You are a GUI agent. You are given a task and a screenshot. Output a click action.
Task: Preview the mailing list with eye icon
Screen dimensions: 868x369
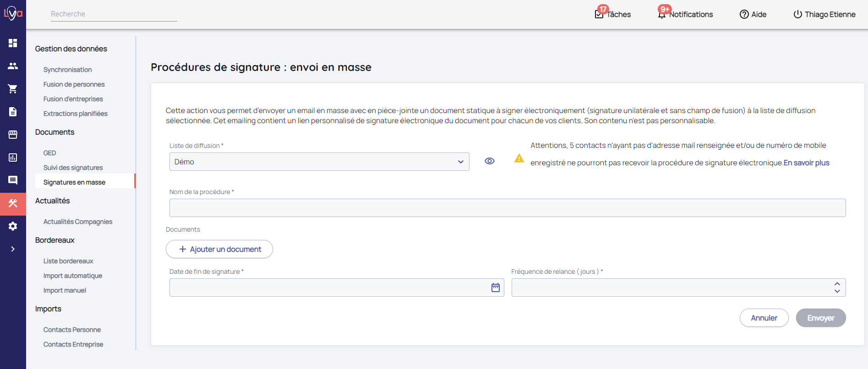pos(489,161)
